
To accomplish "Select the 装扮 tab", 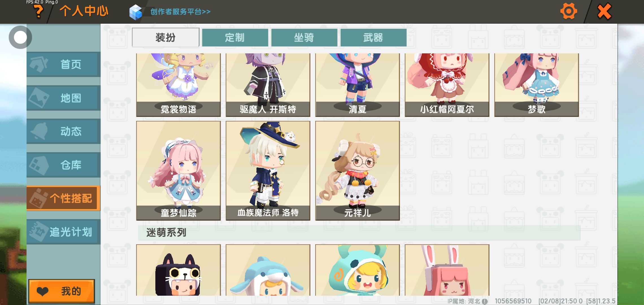I will pos(166,37).
